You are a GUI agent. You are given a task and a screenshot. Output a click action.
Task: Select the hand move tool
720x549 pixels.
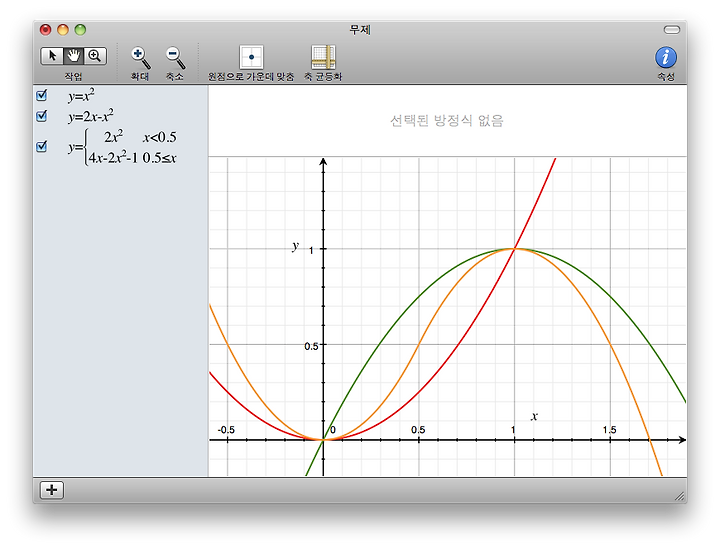[73, 56]
